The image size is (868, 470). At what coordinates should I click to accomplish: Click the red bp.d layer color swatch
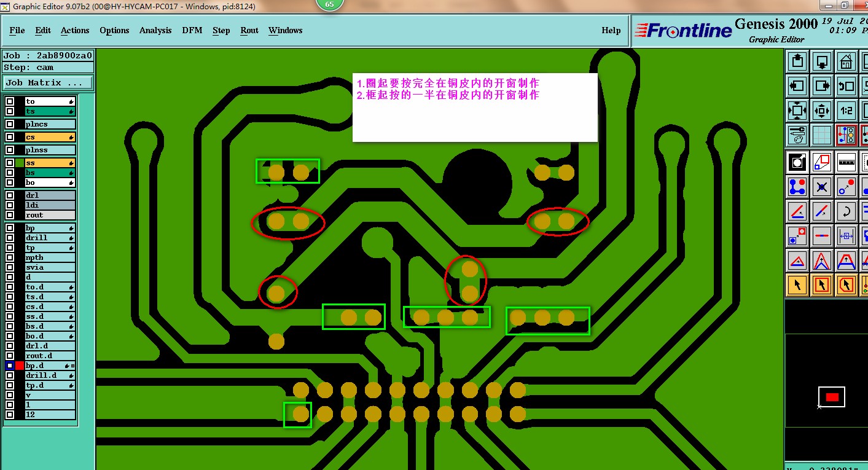20,366
